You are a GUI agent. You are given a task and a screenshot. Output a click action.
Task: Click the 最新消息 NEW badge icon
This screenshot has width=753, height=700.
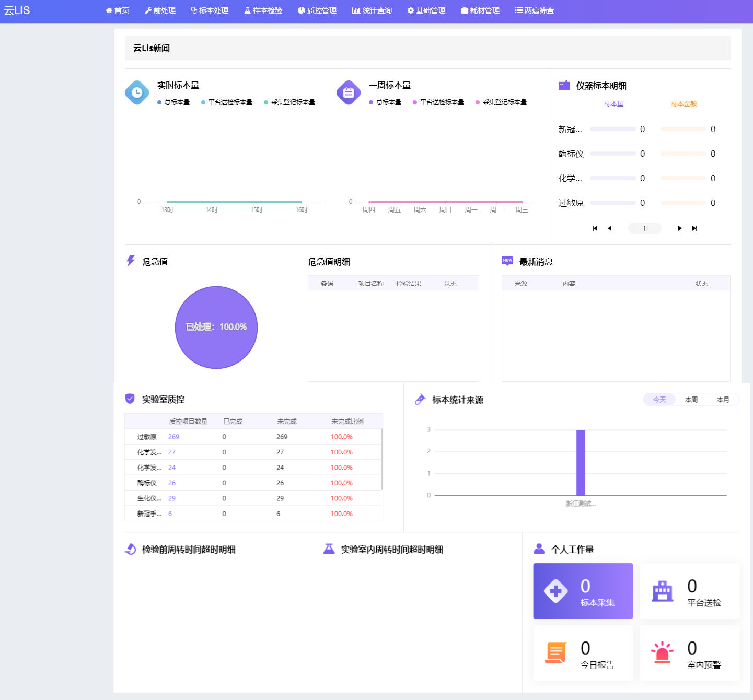(507, 261)
